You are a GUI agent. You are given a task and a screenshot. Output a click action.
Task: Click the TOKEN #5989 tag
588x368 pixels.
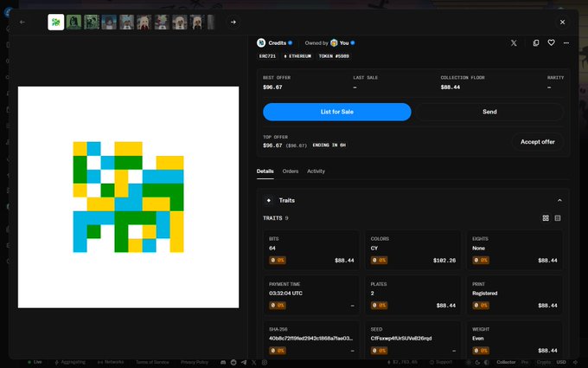(x=334, y=56)
